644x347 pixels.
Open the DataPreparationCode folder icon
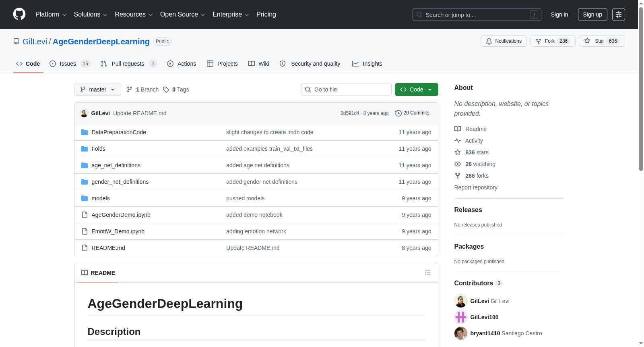click(x=85, y=132)
